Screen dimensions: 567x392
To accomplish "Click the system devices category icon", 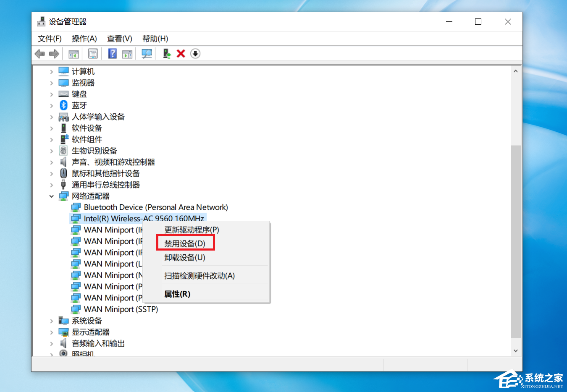I will pos(63,321).
